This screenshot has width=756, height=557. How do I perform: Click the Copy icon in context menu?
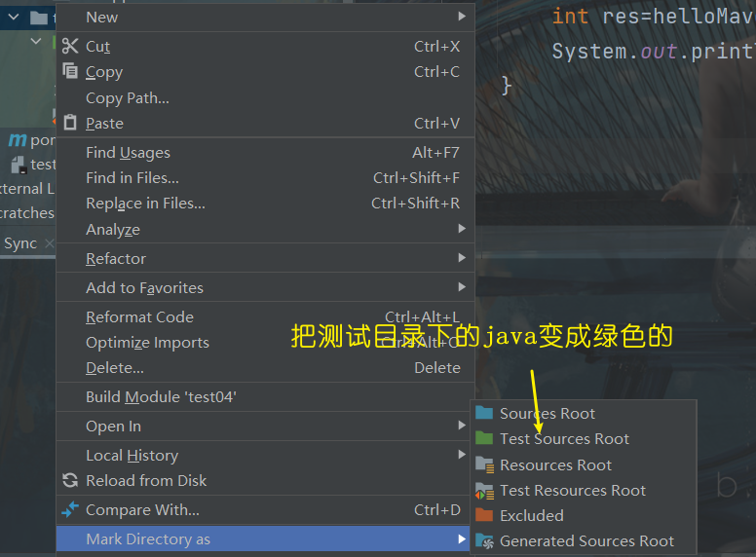point(70,71)
